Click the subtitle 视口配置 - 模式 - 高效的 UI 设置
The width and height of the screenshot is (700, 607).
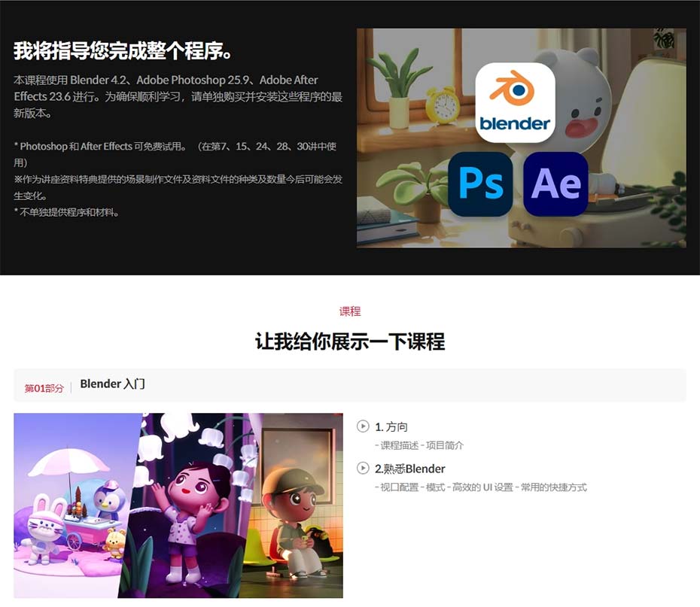pyautogui.click(x=481, y=487)
